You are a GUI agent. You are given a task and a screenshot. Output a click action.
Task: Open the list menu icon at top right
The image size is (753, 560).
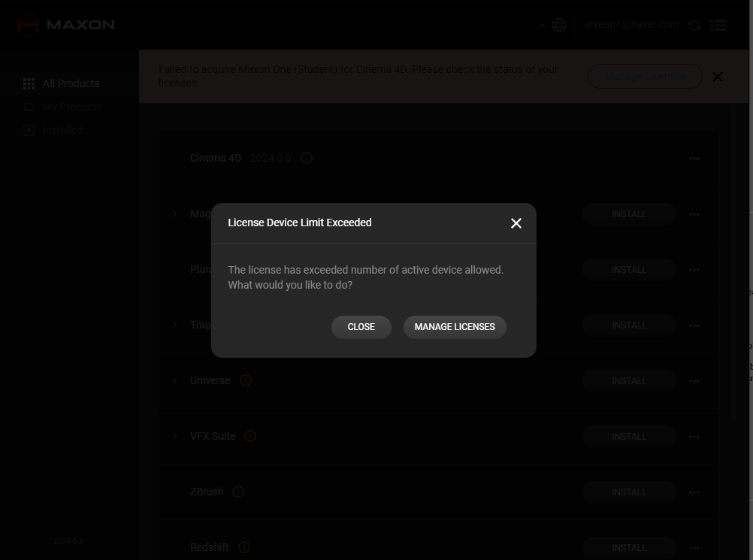click(718, 25)
